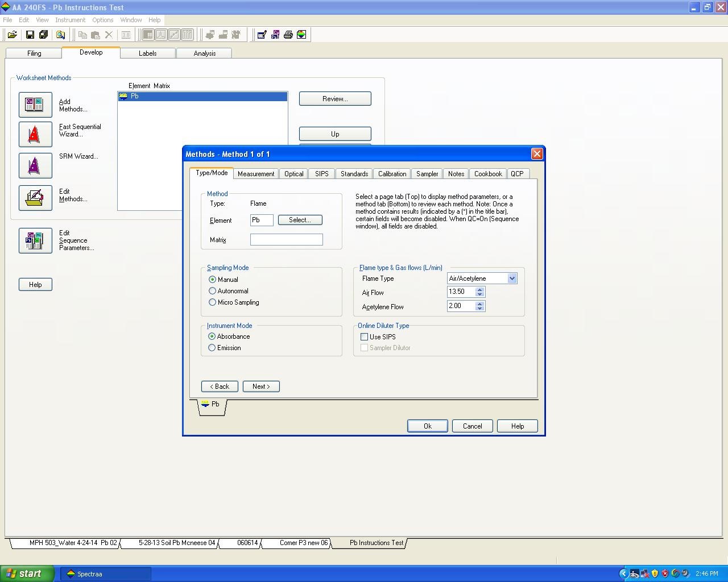The width and height of the screenshot is (728, 582).
Task: Decrease Acetylene Flow with down arrow
Action: [x=480, y=309]
